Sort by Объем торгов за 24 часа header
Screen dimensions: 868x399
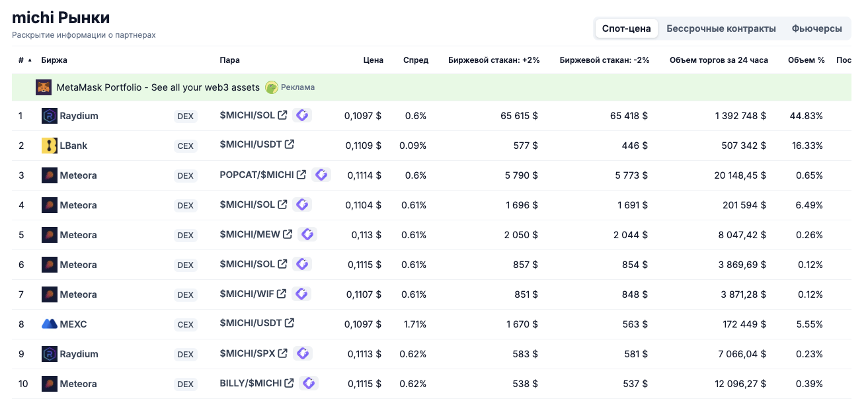coord(719,60)
